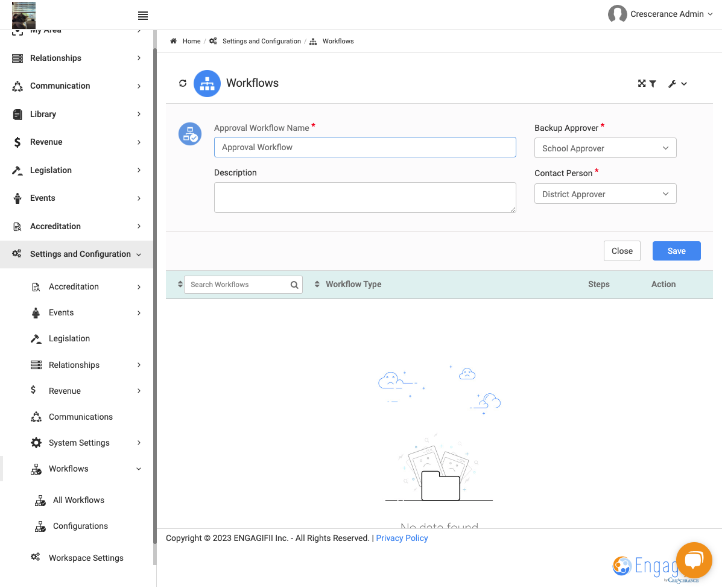Click the Workflows breadcrumb
Screen dimensions: 722x588
pyautogui.click(x=338, y=41)
